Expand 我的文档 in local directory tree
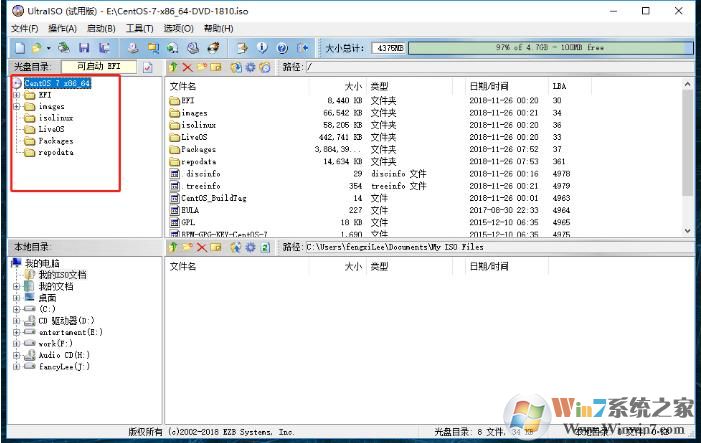Screen dimensions: 701x443 (x=16, y=286)
